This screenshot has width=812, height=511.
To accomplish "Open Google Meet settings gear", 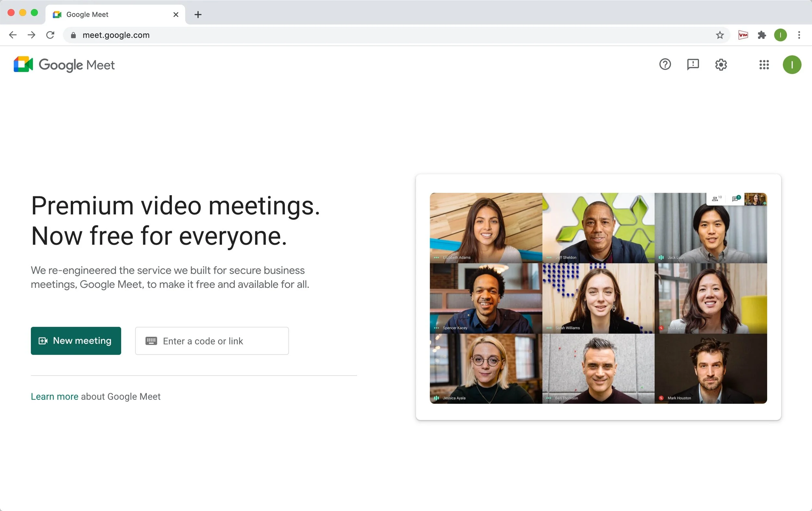I will point(721,64).
